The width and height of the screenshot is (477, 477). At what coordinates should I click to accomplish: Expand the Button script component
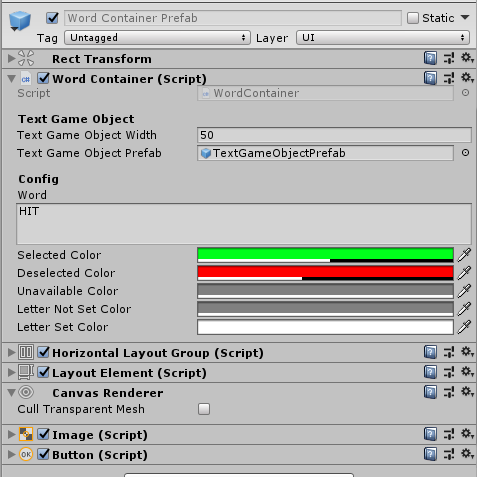click(x=11, y=454)
